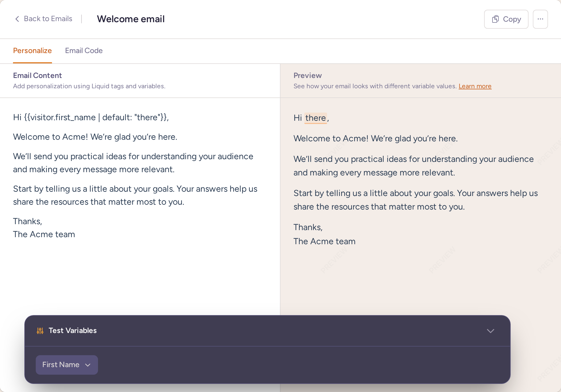The width and height of the screenshot is (561, 392).
Task: Click the Copy button label
Action: click(512, 19)
